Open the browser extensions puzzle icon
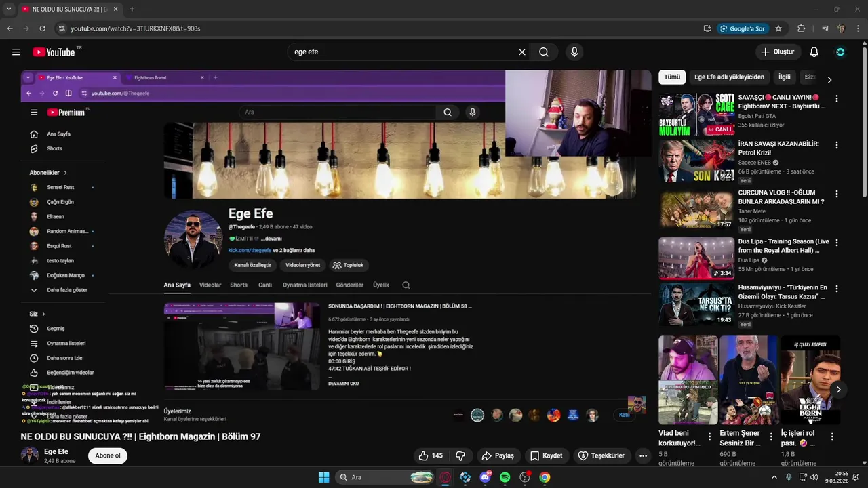The height and width of the screenshot is (488, 868). pos(802,28)
